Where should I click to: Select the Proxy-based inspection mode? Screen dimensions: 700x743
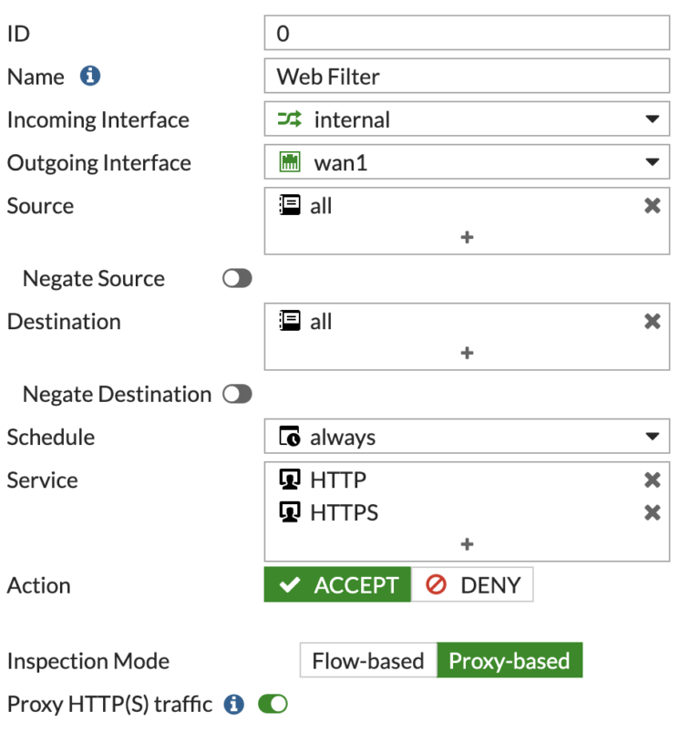click(510, 660)
